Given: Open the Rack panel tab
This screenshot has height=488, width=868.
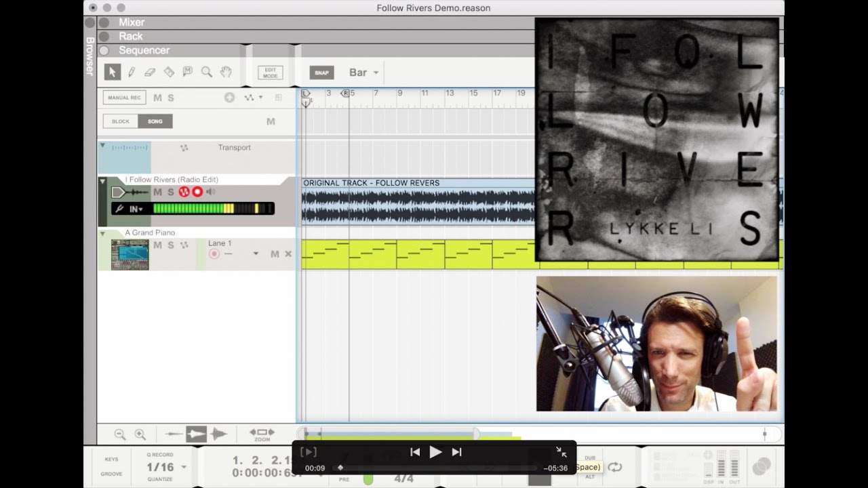Looking at the screenshot, I should point(131,37).
